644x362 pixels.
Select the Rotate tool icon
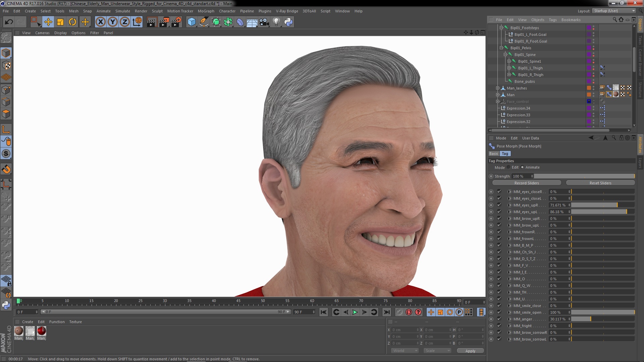(x=72, y=22)
